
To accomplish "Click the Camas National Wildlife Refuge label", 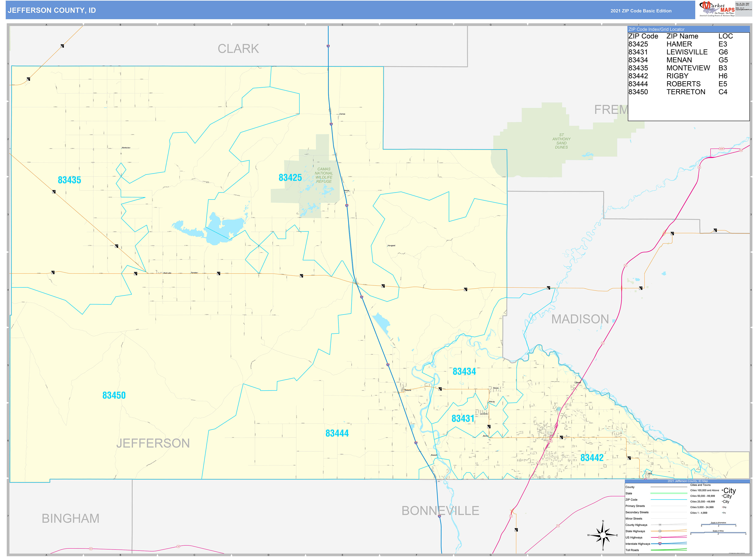I will coord(324,175).
